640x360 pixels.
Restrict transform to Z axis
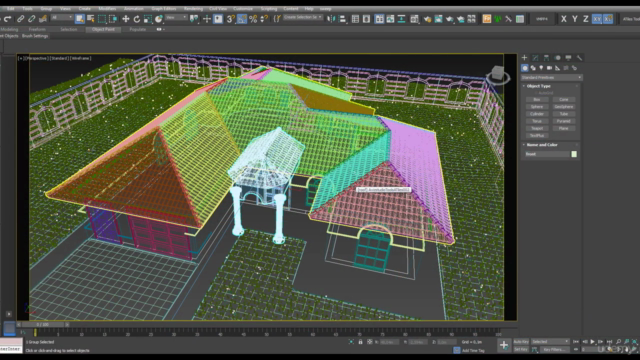(x=586, y=19)
